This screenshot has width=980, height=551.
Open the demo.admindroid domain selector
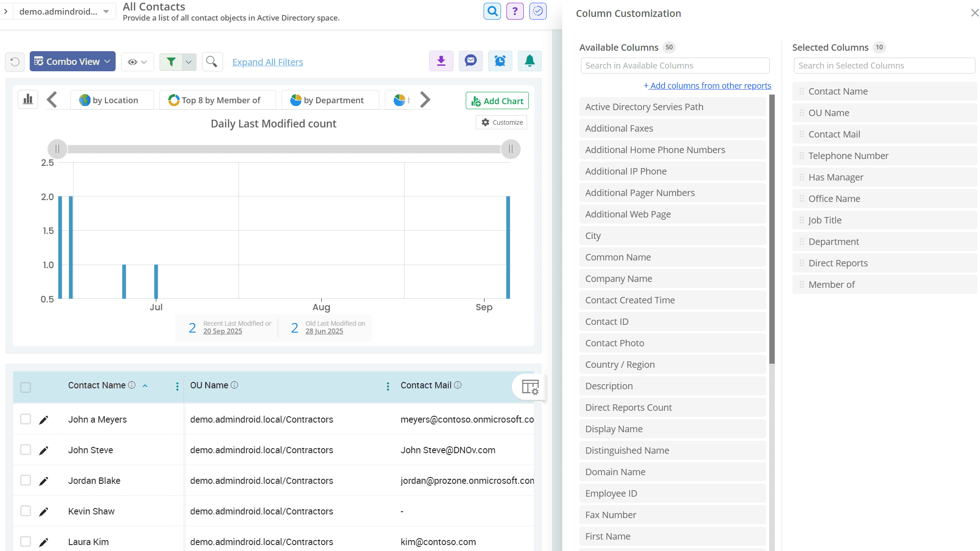point(63,11)
